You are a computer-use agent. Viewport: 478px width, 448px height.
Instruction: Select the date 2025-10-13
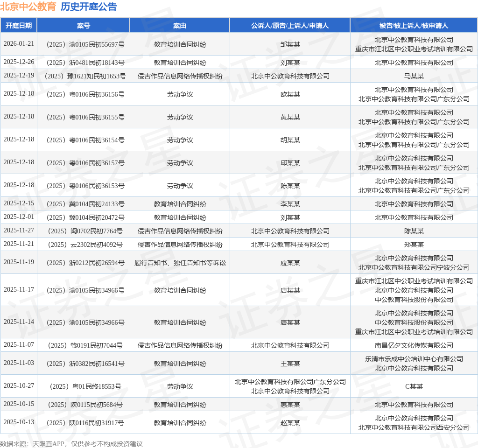[19, 422]
